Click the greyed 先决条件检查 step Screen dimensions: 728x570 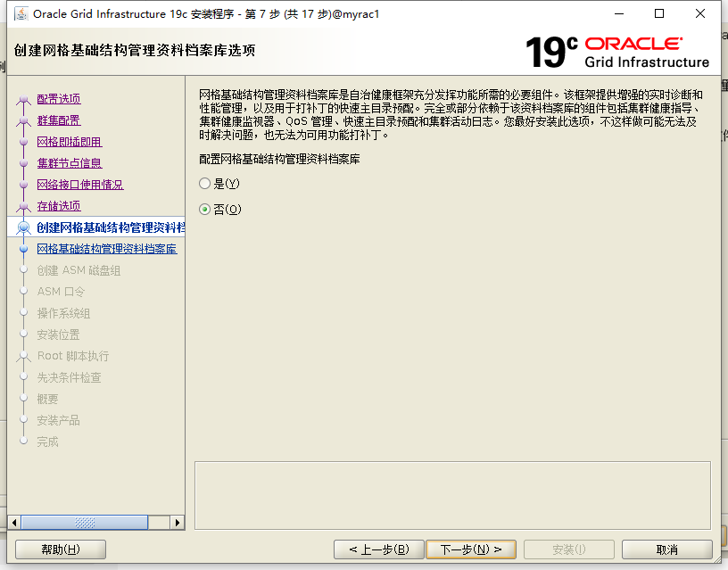(69, 377)
